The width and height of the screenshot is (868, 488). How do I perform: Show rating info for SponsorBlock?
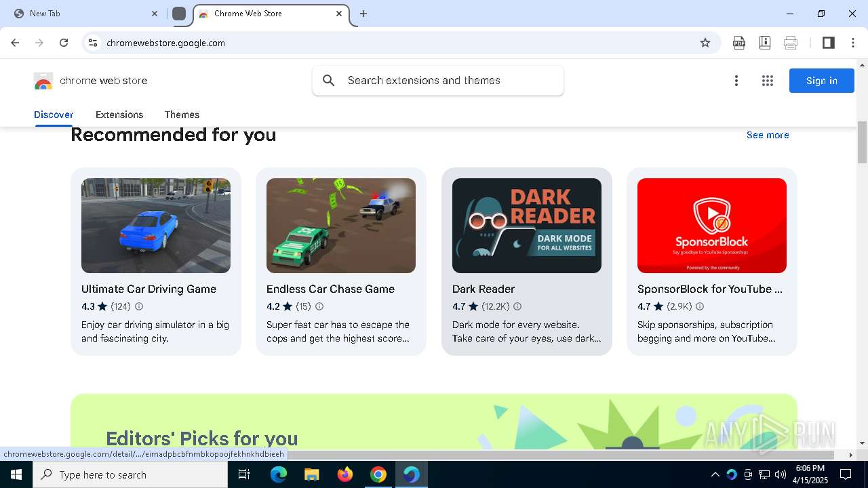[x=700, y=306]
